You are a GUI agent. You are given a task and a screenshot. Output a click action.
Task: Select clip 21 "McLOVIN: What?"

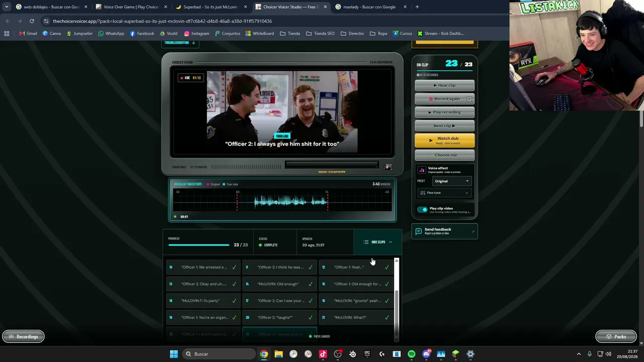click(356, 317)
